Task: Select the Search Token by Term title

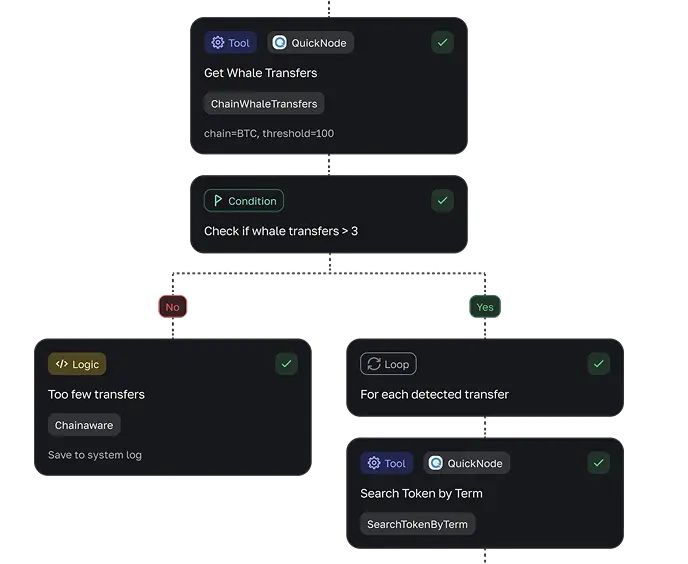Action: 421,493
